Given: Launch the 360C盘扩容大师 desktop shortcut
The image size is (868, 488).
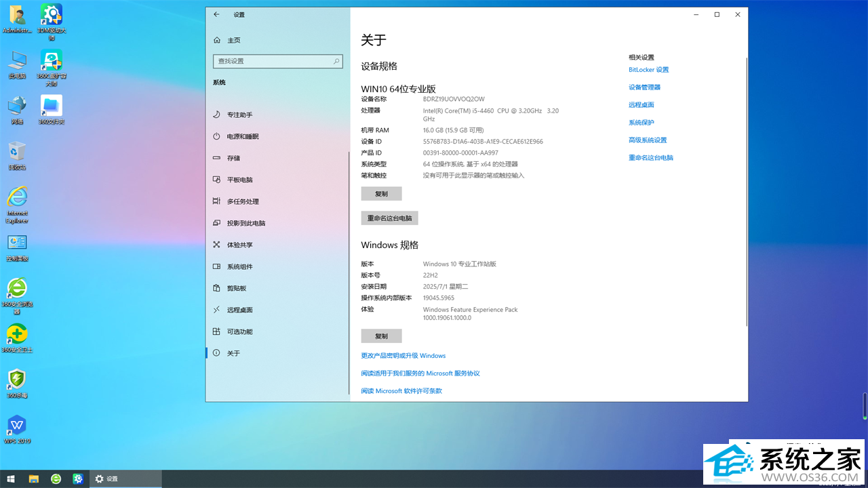Looking at the screenshot, I should point(52,68).
